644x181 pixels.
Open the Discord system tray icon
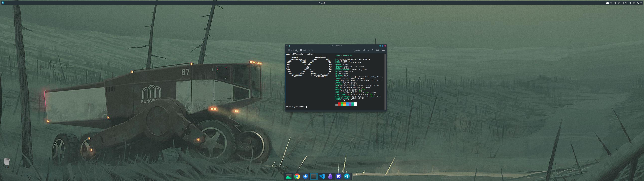tap(608, 3)
